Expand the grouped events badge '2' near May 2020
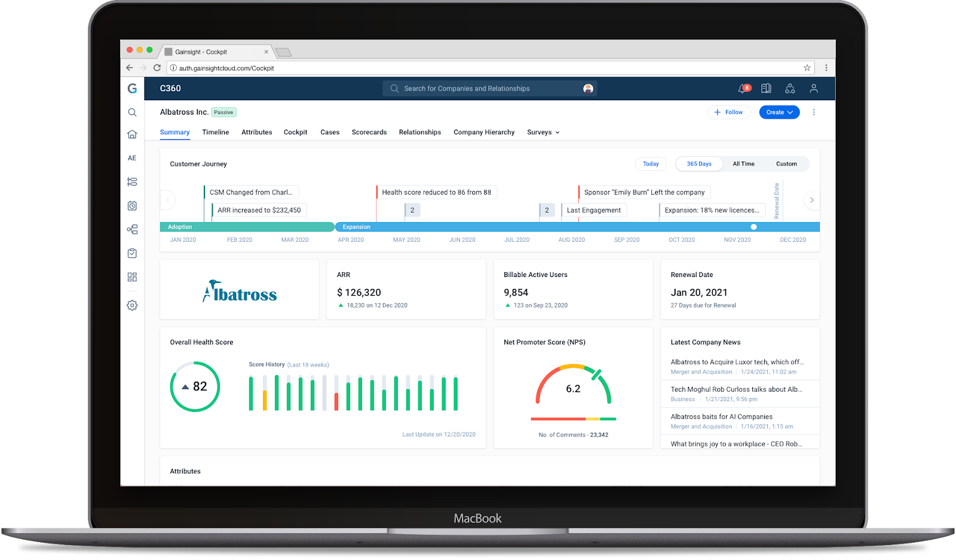This screenshot has width=956, height=560. point(412,210)
